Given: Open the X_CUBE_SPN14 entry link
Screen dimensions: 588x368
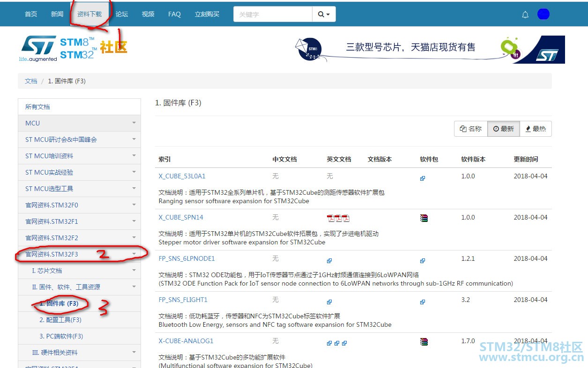Looking at the screenshot, I should [x=181, y=218].
